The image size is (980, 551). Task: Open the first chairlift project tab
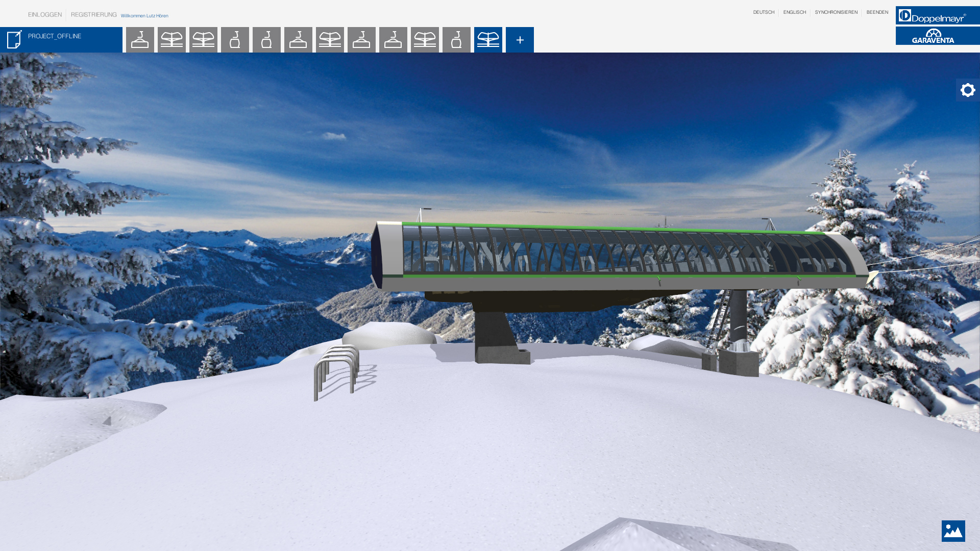tap(140, 40)
